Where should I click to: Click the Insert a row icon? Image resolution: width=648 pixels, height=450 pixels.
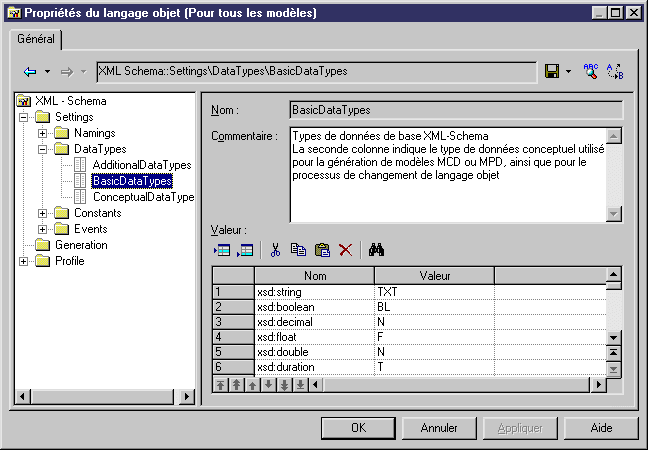[221, 250]
